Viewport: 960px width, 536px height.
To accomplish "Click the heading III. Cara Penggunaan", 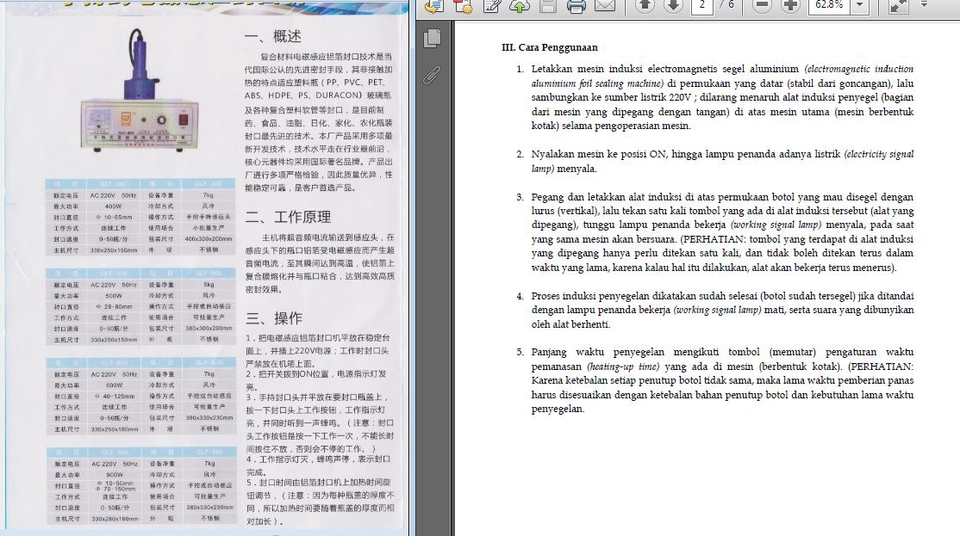I will click(x=549, y=47).
